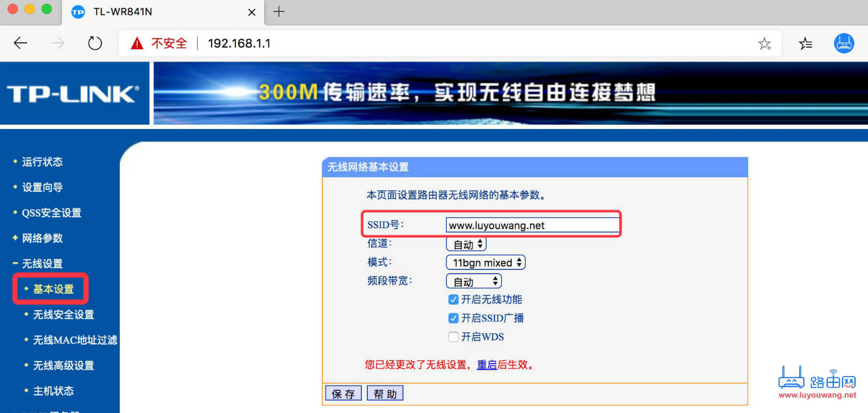Reload the router page
This screenshot has width=868, height=413.
click(95, 43)
